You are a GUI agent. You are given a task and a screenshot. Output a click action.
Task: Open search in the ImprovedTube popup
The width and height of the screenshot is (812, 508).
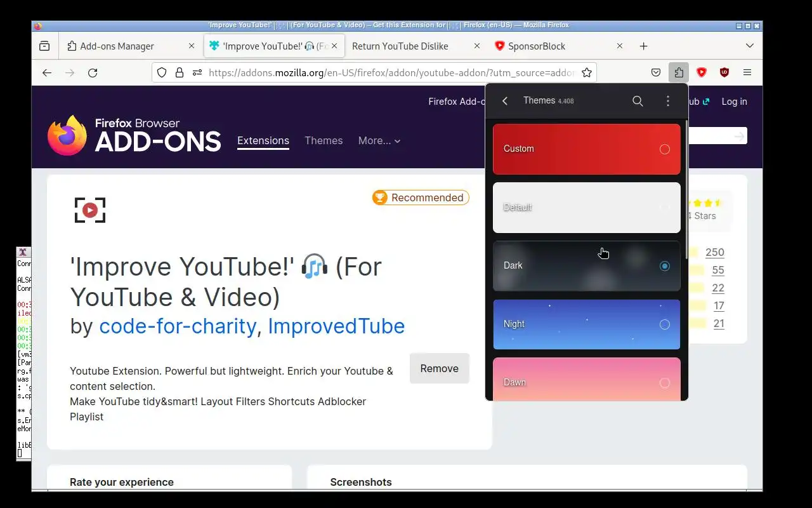click(638, 101)
